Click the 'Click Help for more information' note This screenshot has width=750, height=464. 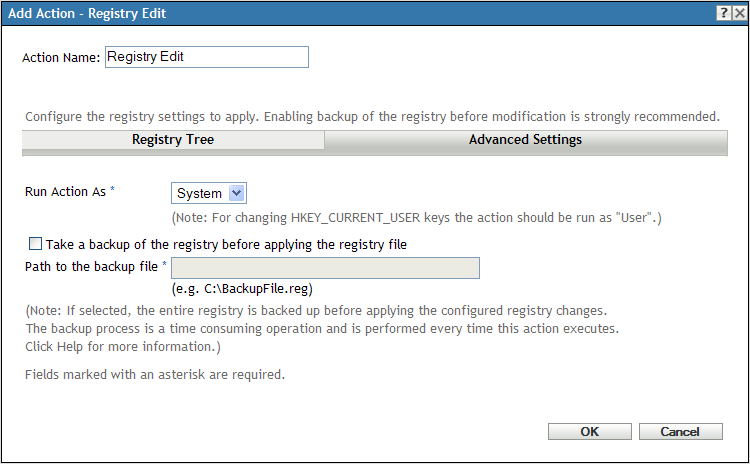pos(123,347)
